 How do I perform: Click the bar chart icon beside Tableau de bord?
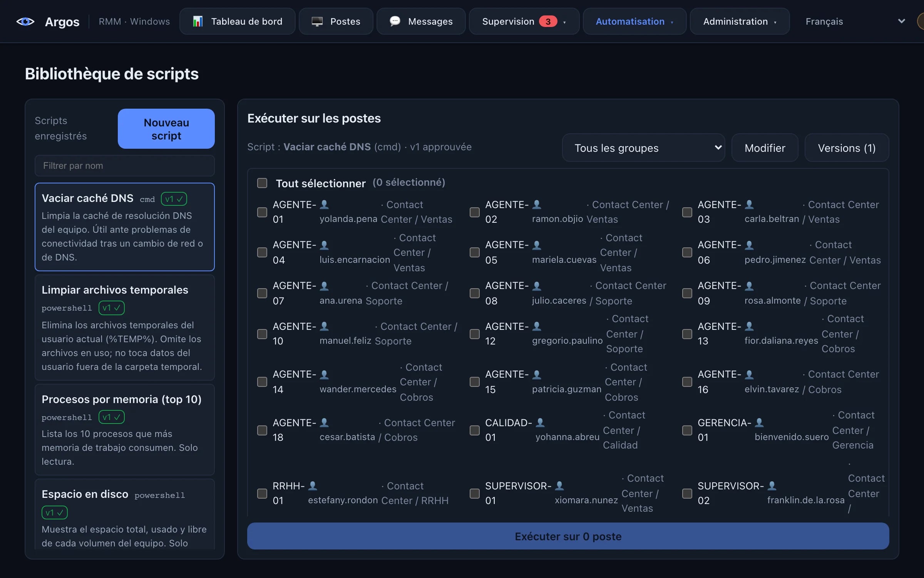pos(198,22)
